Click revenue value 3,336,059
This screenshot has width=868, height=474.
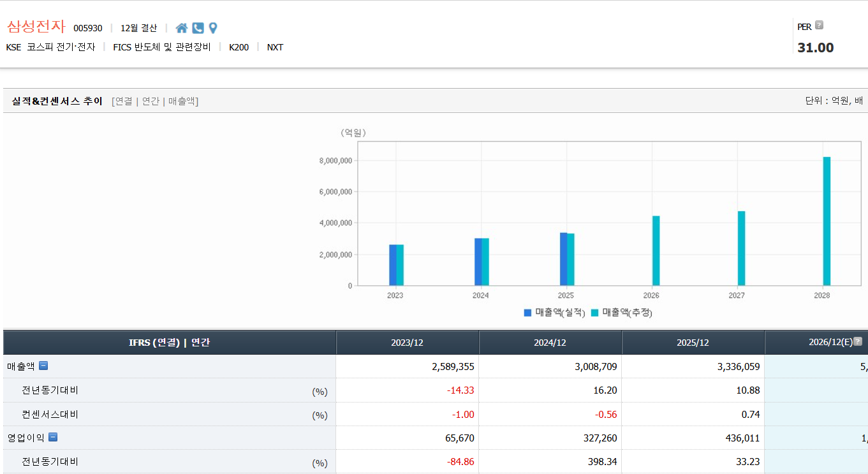[x=739, y=367]
